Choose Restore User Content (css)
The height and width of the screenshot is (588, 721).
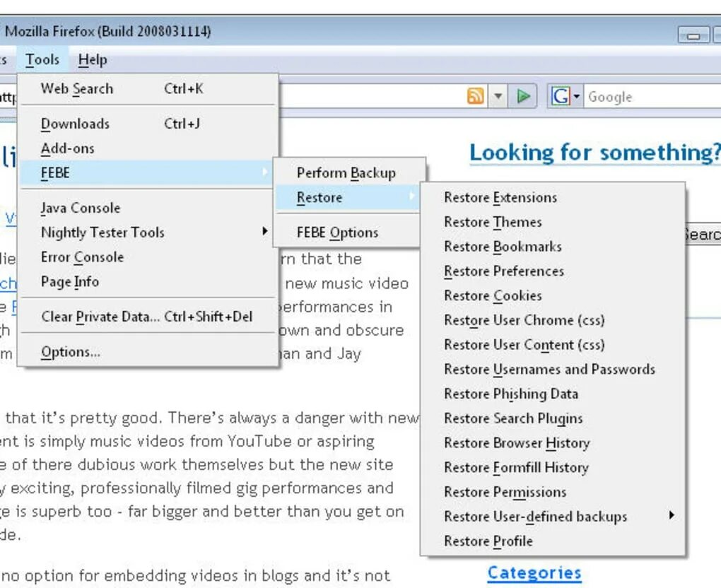point(553,345)
